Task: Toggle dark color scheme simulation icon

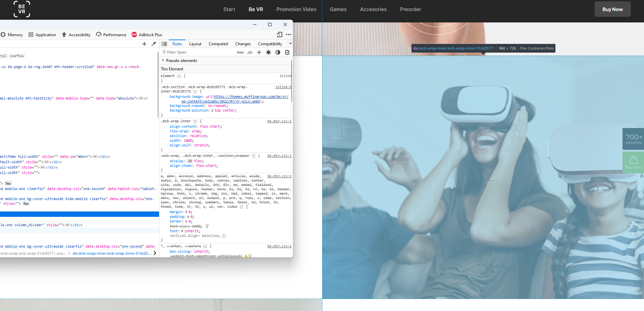Action: click(x=278, y=52)
